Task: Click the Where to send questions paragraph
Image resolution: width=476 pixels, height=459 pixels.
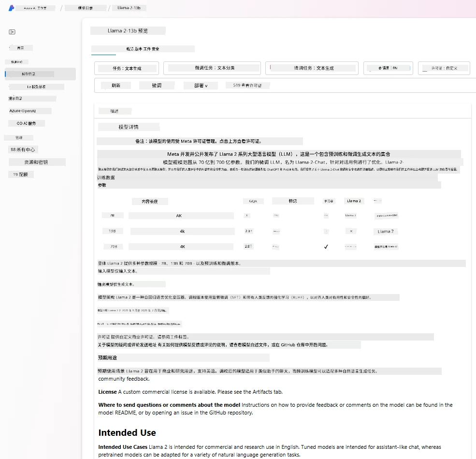Action: click(x=275, y=409)
